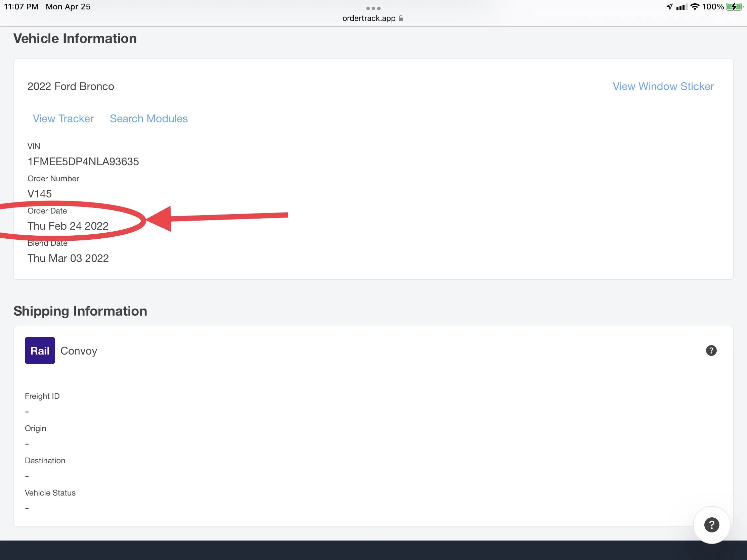Click the Origin label
This screenshot has width=747, height=560.
36,428
